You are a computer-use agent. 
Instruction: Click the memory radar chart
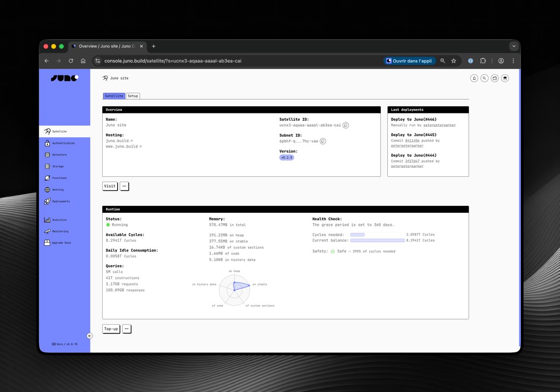click(x=234, y=289)
